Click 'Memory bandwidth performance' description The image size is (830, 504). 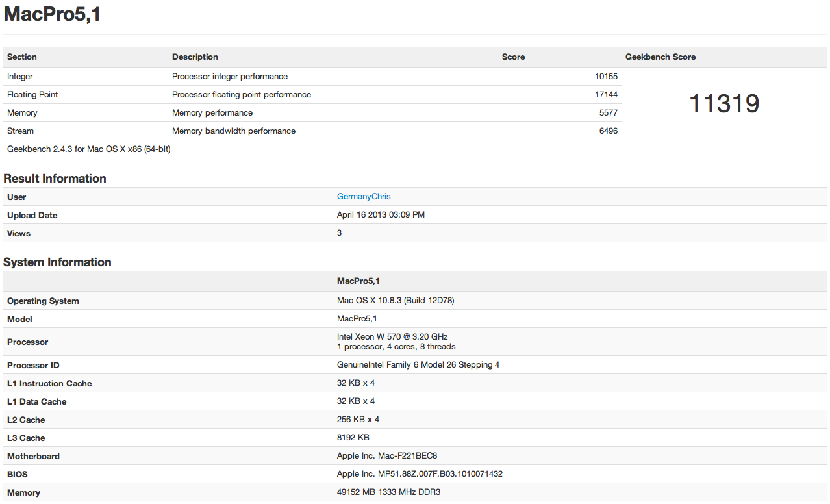pos(234,131)
